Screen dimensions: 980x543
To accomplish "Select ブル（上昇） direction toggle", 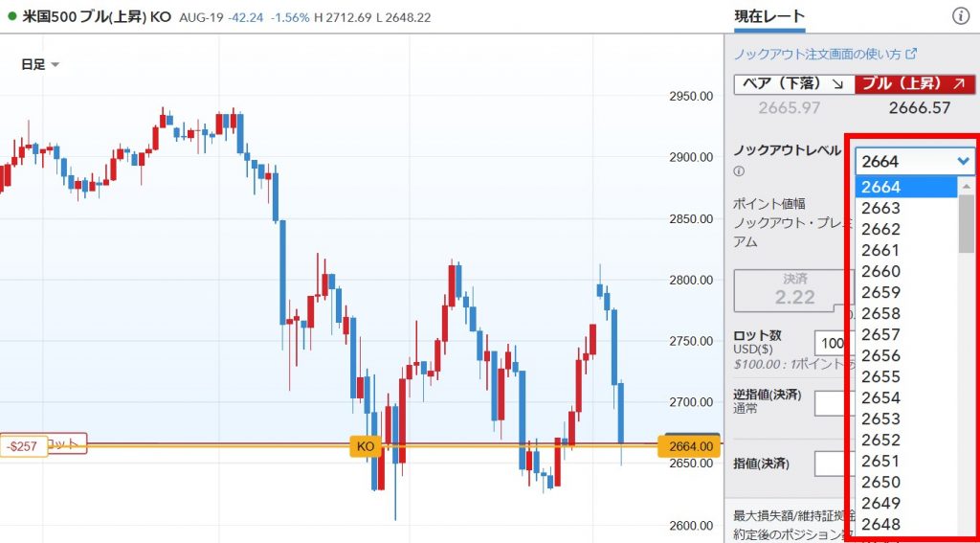I will (x=911, y=84).
